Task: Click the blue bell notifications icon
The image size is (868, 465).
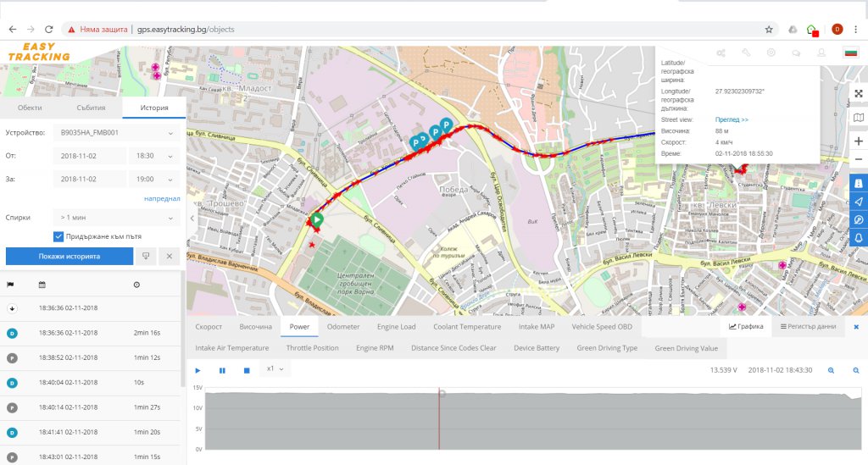Action: [859, 238]
